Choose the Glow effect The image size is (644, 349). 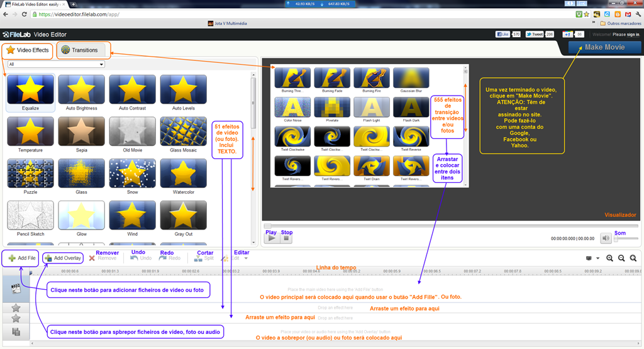tap(81, 218)
